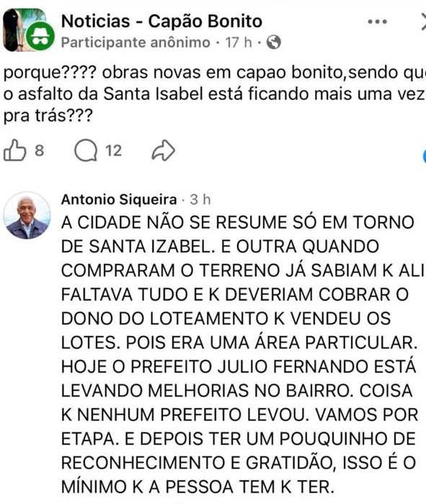Screen dimensions: 426x504
Task: View the 8 likes count
Action: click(39, 151)
